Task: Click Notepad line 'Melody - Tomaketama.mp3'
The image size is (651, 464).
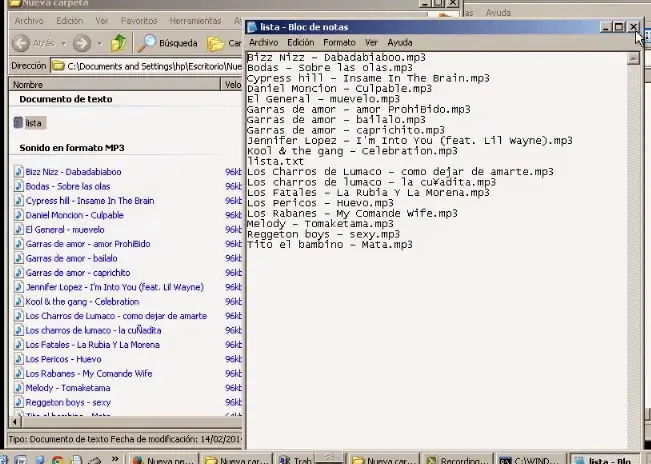Action: (320, 224)
